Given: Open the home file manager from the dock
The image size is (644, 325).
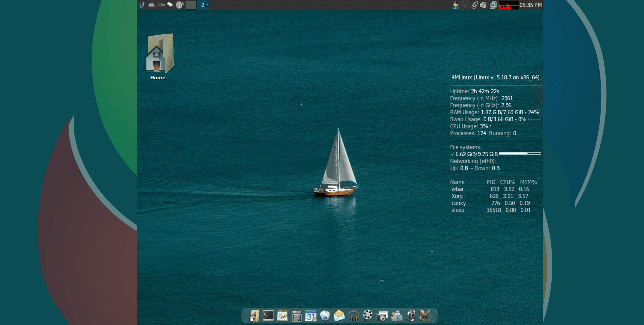Looking at the screenshot, I should (x=254, y=316).
